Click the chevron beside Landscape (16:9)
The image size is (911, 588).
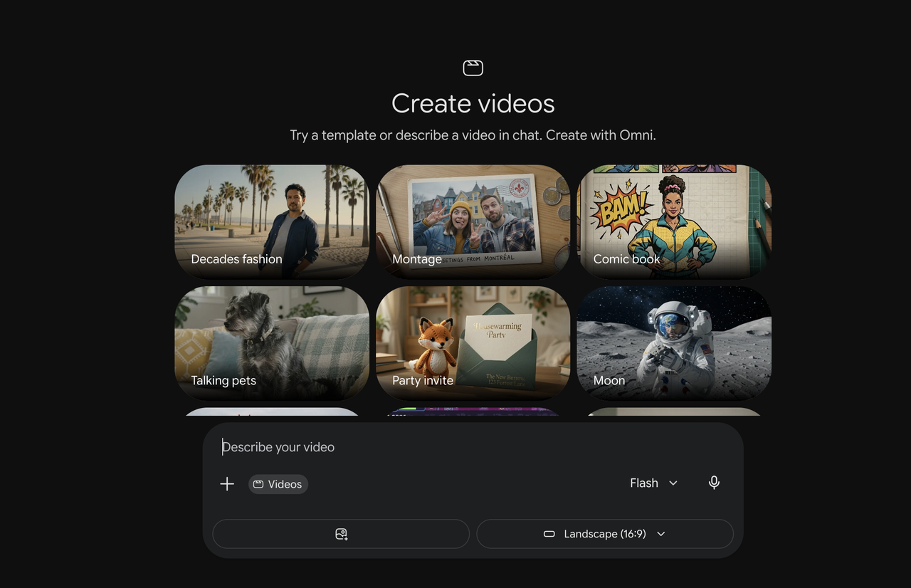click(661, 534)
